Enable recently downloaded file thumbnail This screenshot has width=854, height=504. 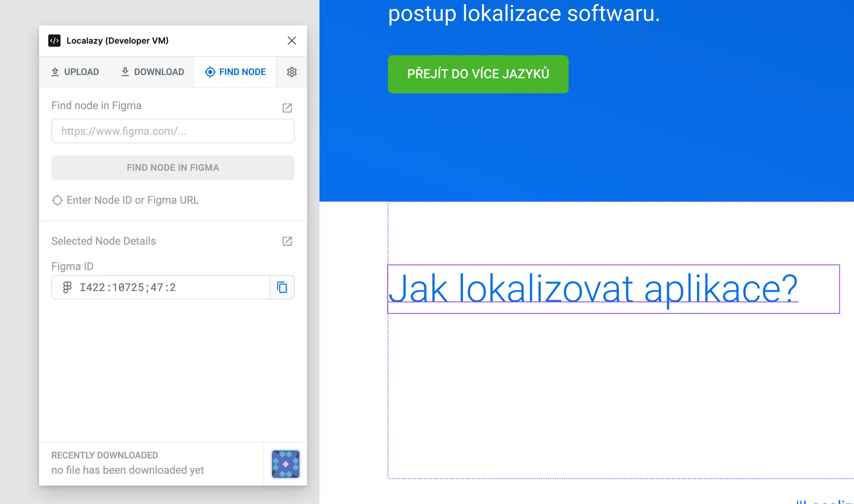coord(285,463)
